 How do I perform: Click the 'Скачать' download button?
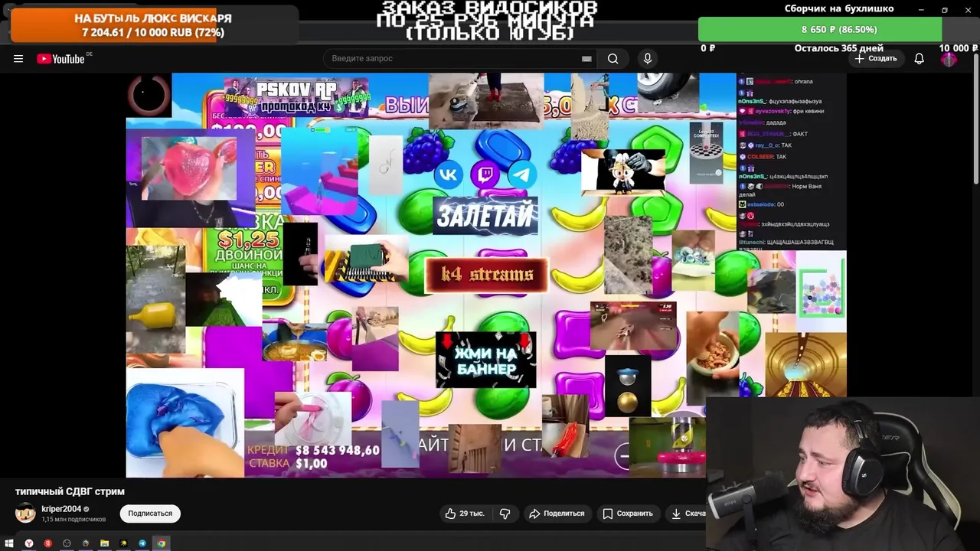pos(687,514)
